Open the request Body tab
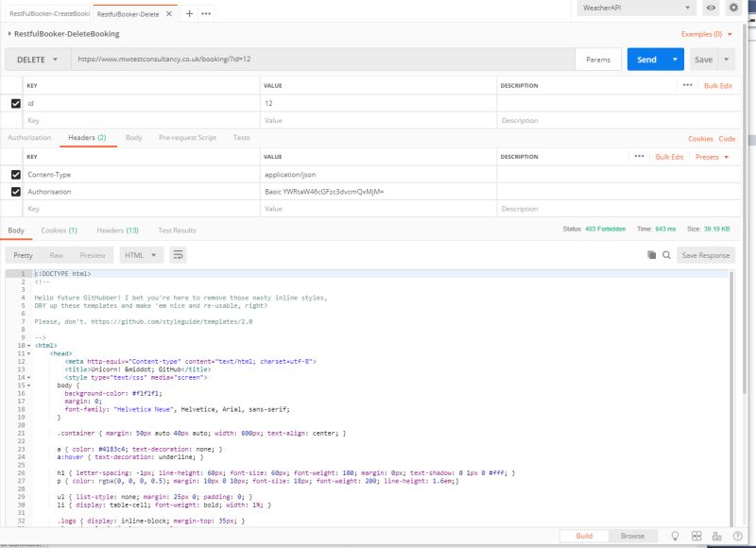Screen dimensions: 756x548 pyautogui.click(x=133, y=138)
